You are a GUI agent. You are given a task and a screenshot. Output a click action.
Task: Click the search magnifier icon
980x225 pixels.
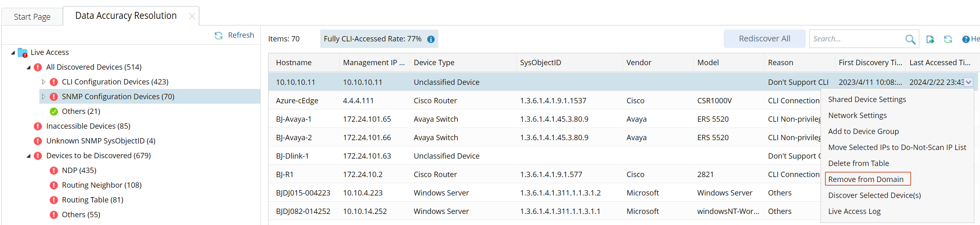click(x=910, y=39)
